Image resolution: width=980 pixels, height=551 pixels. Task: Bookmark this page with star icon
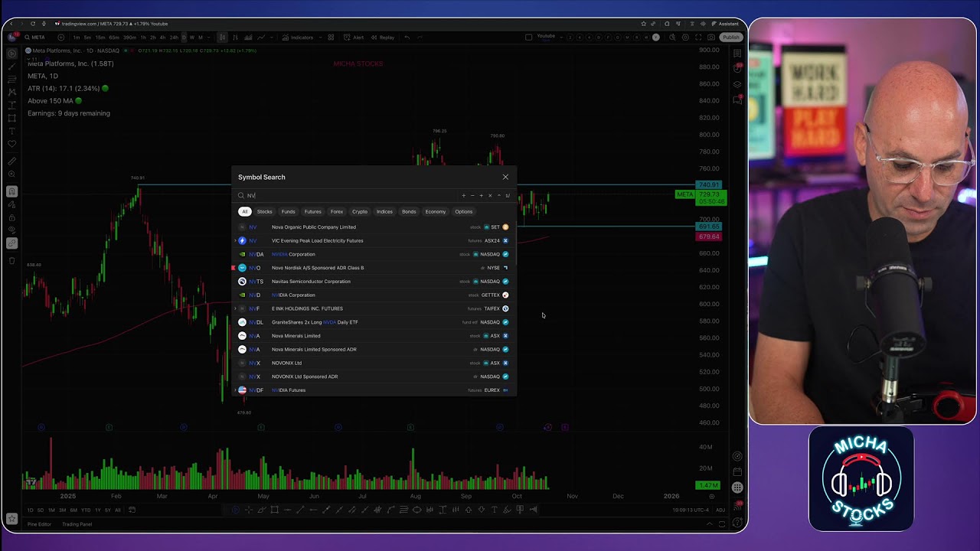tap(643, 24)
